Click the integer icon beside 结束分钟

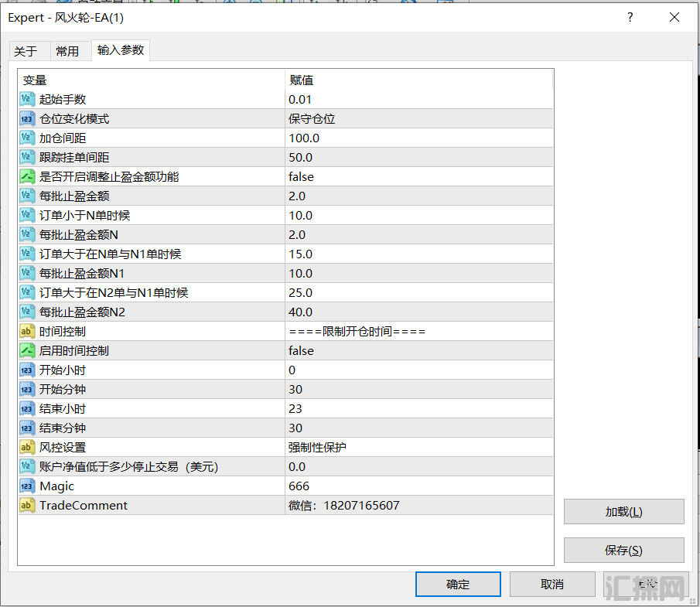coord(27,428)
